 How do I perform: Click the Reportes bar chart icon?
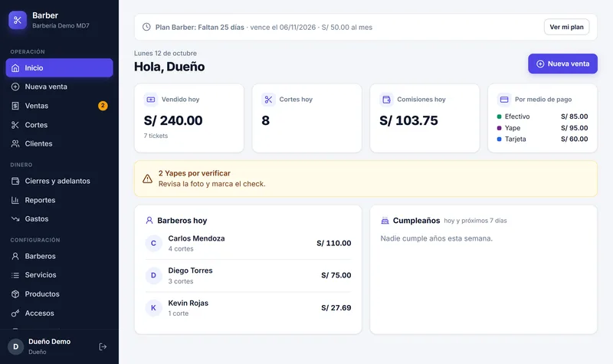(15, 200)
